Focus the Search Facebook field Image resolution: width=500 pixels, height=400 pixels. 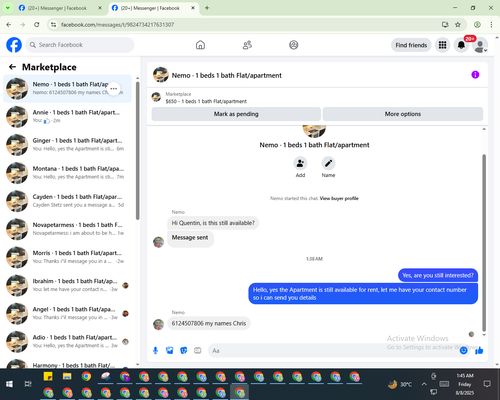(80, 45)
